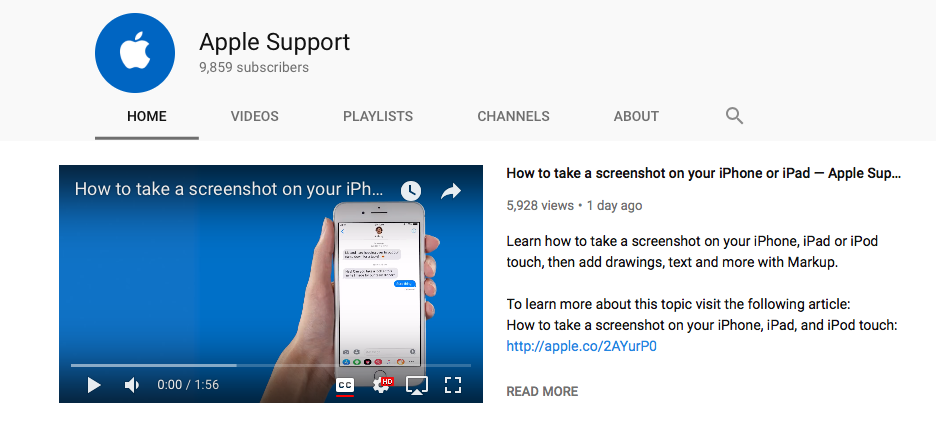Click the Watch Later clock icon
The height and width of the screenshot is (427, 936).
coord(411,191)
